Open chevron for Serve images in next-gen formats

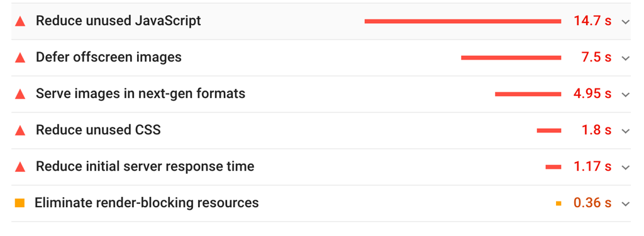[626, 95]
